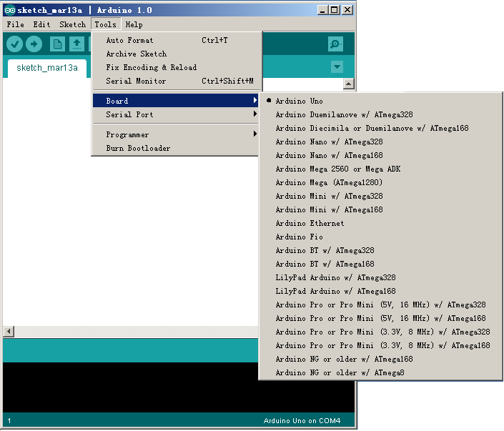Choose Auto Format from Tools menu

176,40
